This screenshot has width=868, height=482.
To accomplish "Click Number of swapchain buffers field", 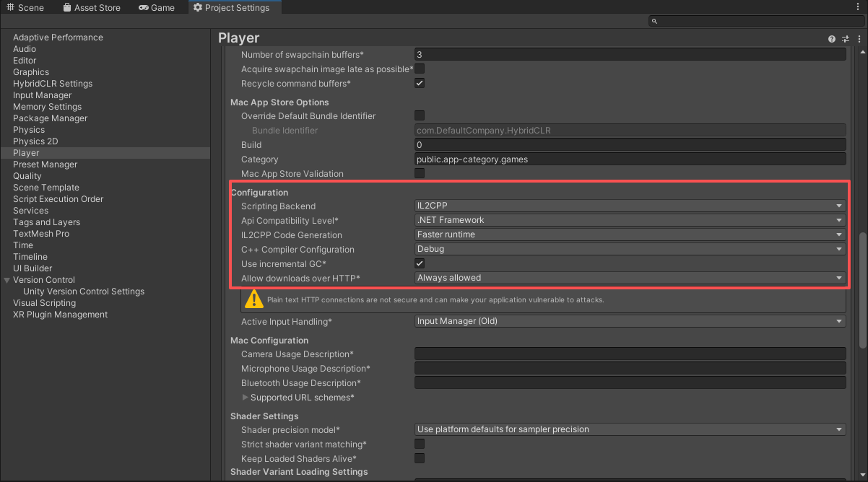I will tap(630, 54).
